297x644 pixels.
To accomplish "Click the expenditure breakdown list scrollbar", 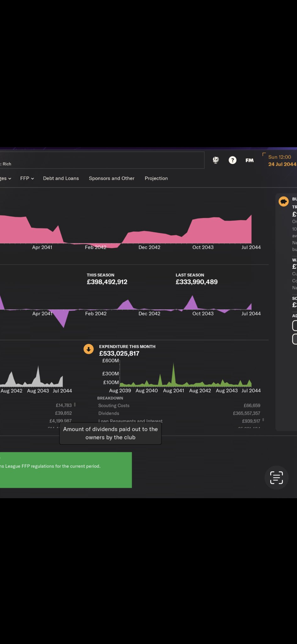I will pos(263,419).
